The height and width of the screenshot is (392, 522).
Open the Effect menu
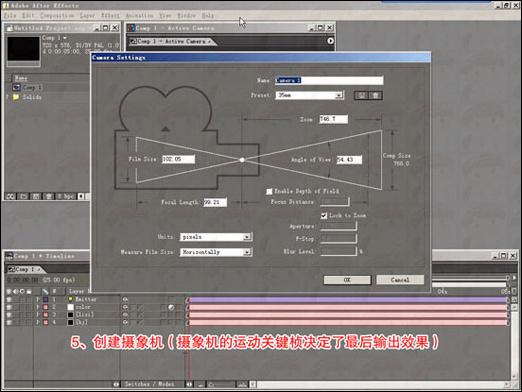click(x=110, y=15)
